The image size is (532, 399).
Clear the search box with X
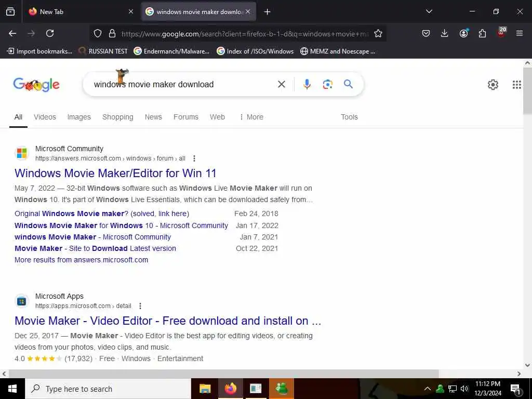281,84
